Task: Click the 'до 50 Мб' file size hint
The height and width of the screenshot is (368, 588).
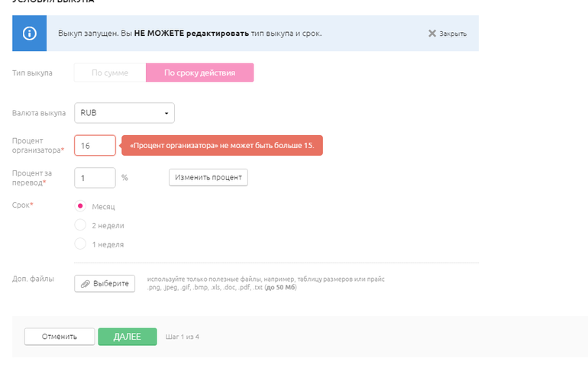Action: click(280, 287)
